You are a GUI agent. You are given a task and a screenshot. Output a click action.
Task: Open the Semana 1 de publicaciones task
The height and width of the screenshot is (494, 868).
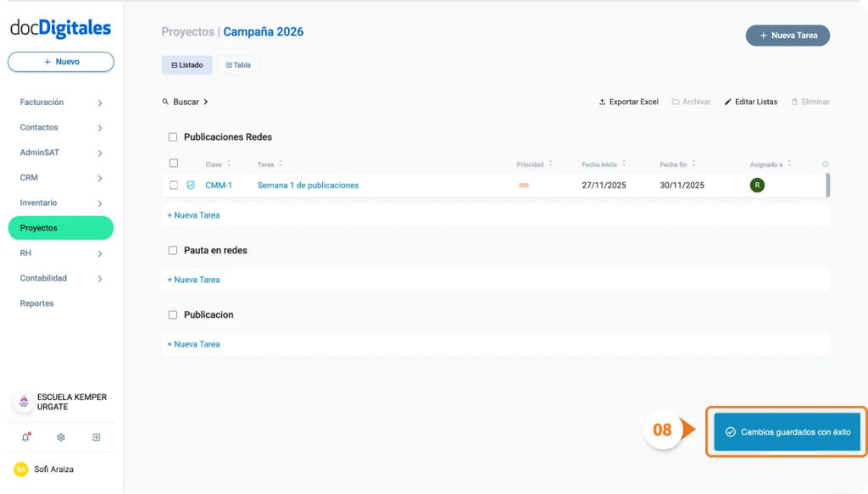(x=309, y=185)
